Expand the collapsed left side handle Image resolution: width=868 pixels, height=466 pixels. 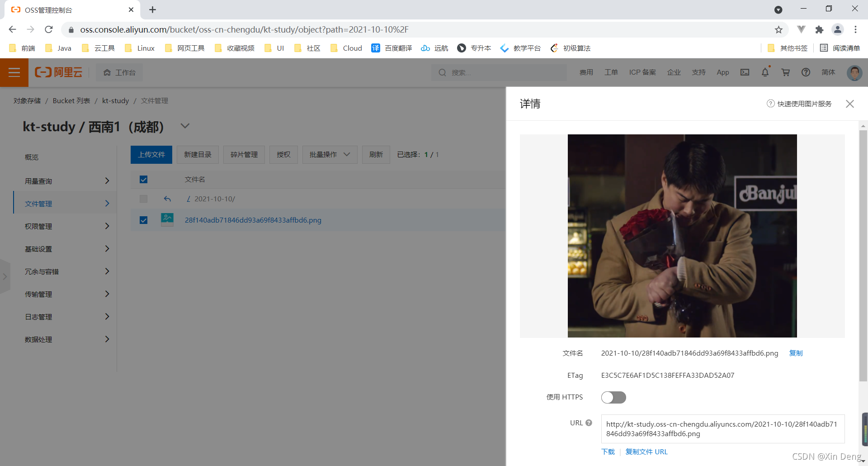(x=5, y=276)
